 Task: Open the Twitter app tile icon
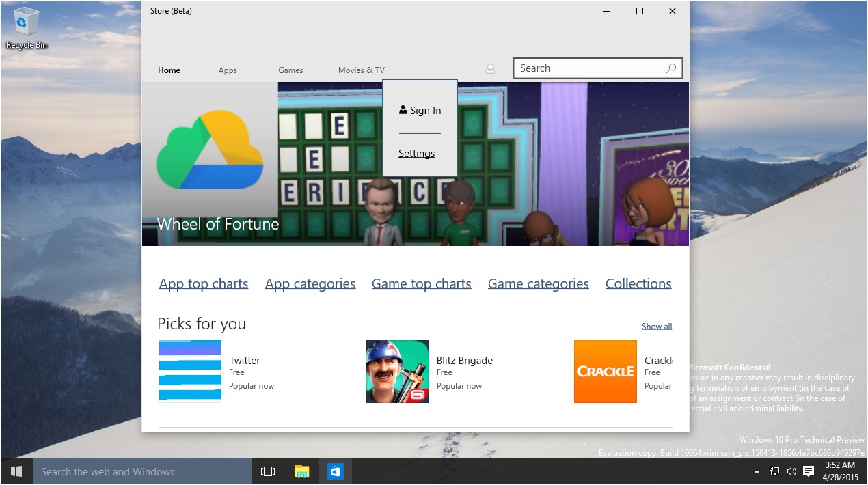click(190, 371)
